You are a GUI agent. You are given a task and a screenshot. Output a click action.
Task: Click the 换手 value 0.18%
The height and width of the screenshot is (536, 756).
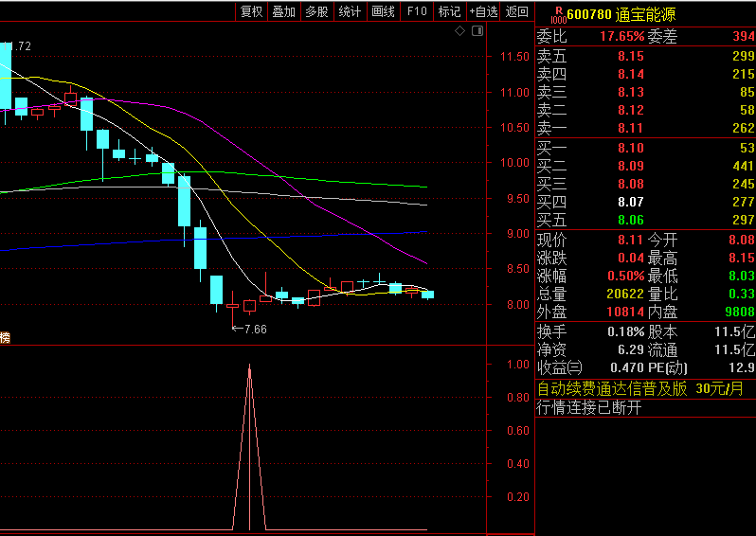click(x=626, y=331)
